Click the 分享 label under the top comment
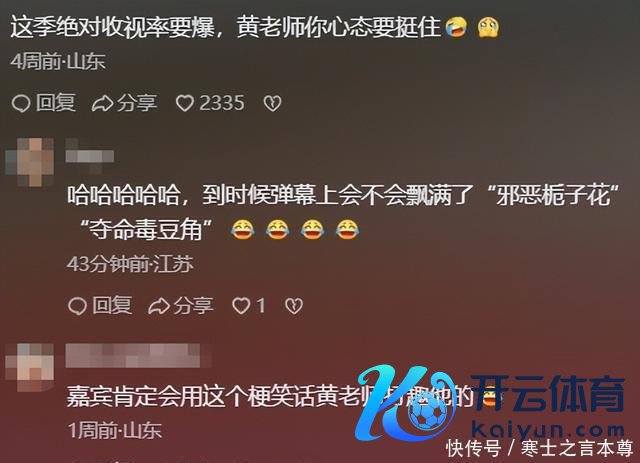Viewport: 640px width, 463px height. [x=137, y=102]
